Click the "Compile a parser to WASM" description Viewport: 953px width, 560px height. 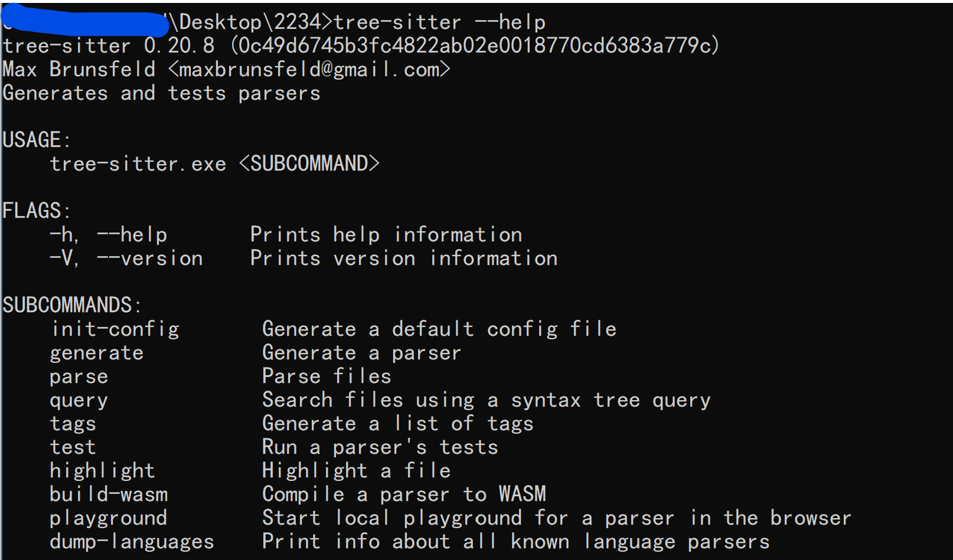point(404,494)
